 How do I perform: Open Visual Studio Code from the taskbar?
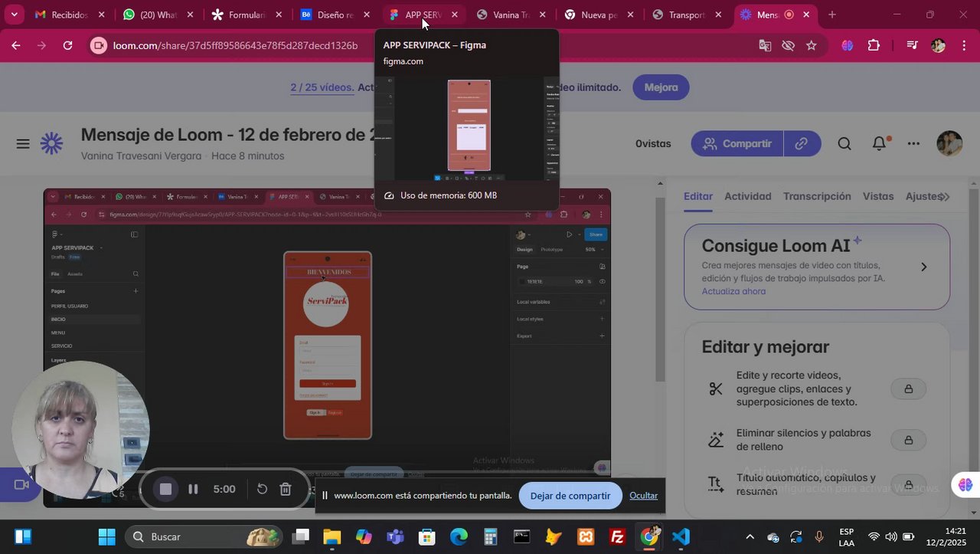(x=681, y=536)
